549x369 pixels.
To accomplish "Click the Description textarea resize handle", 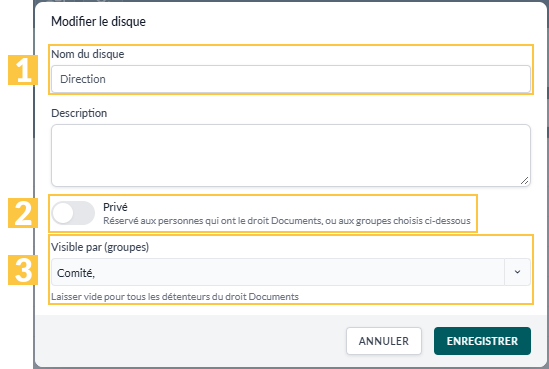I will (x=524, y=181).
